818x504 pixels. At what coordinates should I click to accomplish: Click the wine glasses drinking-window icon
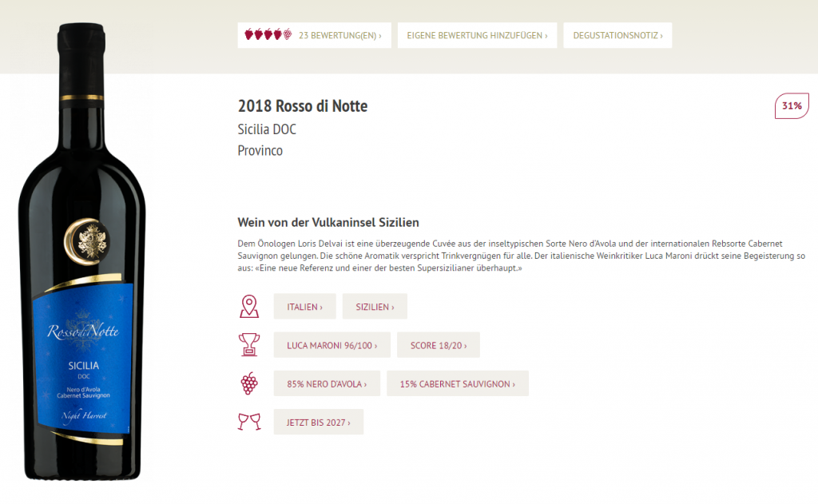249,422
